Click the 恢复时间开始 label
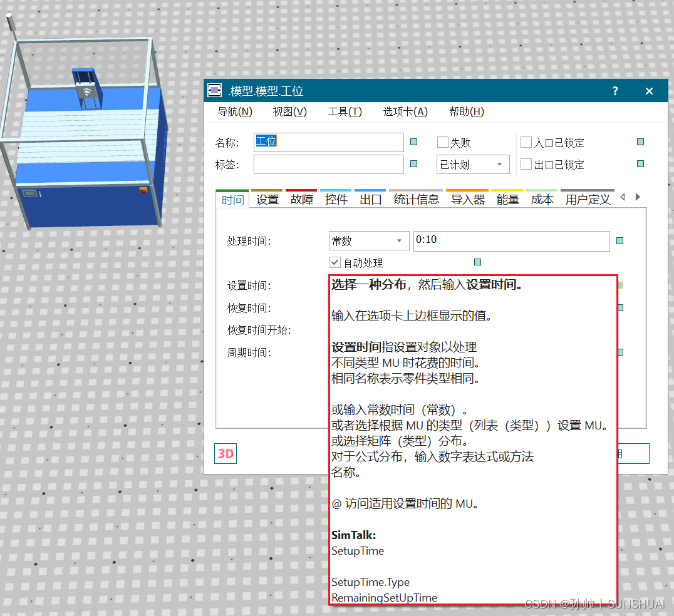 tap(259, 330)
